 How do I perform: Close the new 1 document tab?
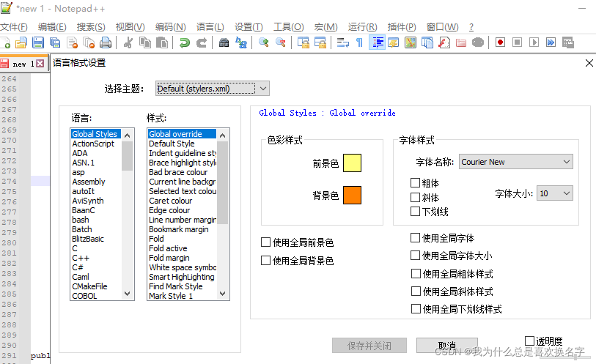pyautogui.click(x=40, y=64)
